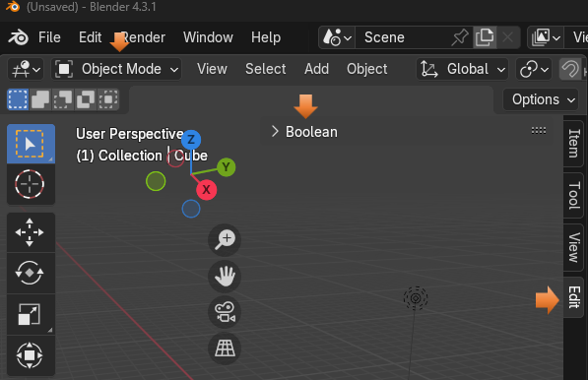Toggle the camera view icon
Viewport: 588px width, 380px height.
[x=225, y=312]
